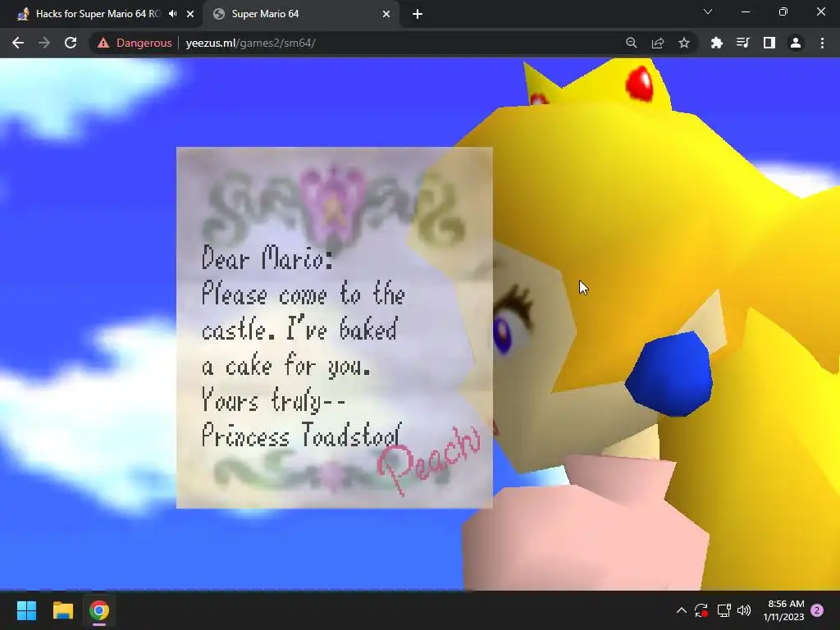The height and width of the screenshot is (630, 840).
Task: Close the Super Mario 64 tab
Action: coord(386,14)
